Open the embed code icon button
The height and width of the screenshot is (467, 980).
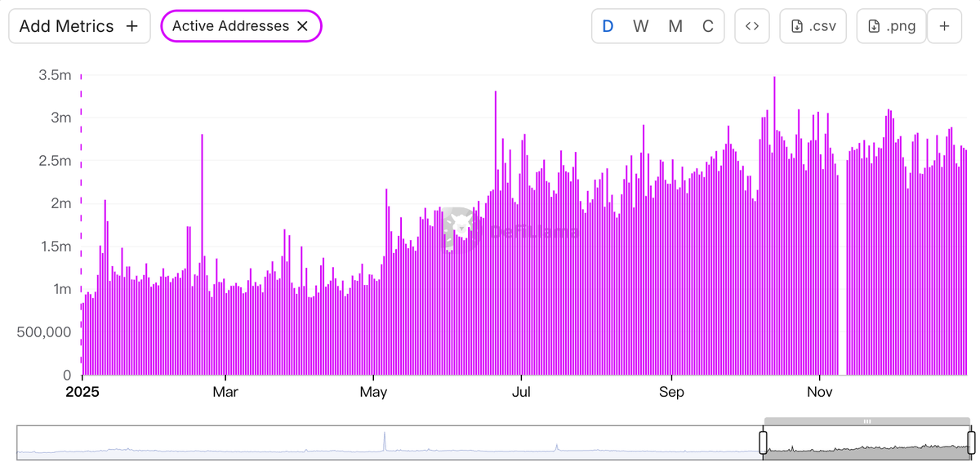tap(752, 26)
